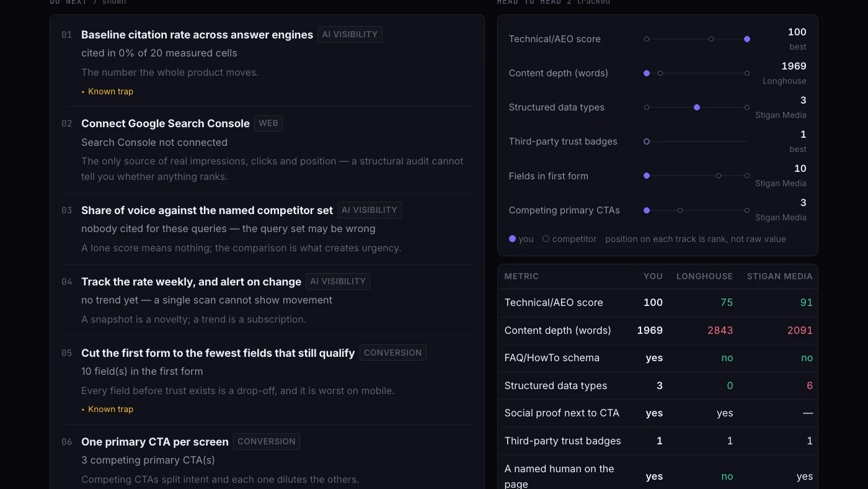The image size is (868, 489).
Task: Click the value 1969 in the head-to-head card
Action: (794, 66)
